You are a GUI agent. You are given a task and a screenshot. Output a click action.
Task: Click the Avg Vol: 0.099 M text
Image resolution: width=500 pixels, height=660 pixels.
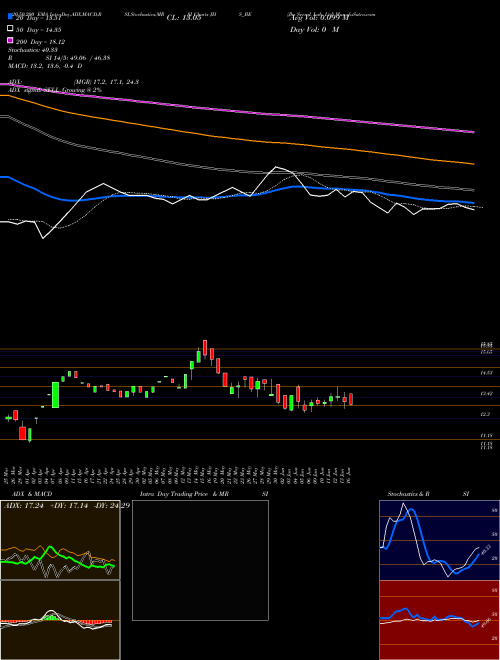[319, 18]
